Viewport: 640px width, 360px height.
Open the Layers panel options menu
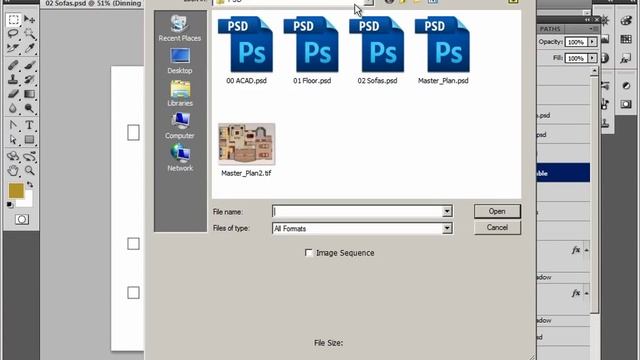[593, 29]
